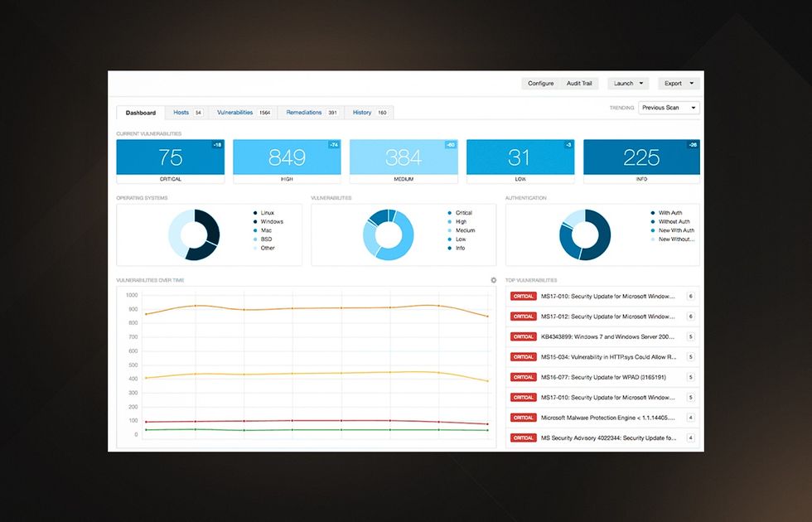Click the -74 trend badge on High card
This screenshot has height=522, width=812.
point(334,144)
